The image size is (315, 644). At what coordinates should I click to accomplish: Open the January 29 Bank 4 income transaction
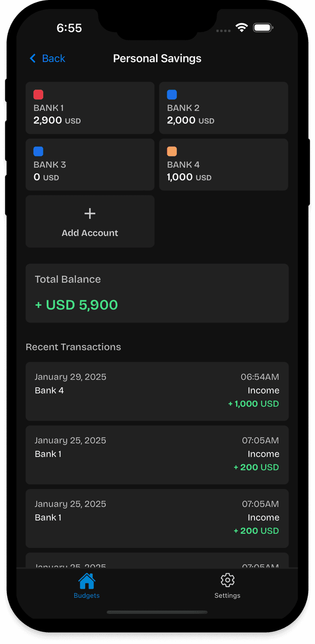tap(157, 391)
